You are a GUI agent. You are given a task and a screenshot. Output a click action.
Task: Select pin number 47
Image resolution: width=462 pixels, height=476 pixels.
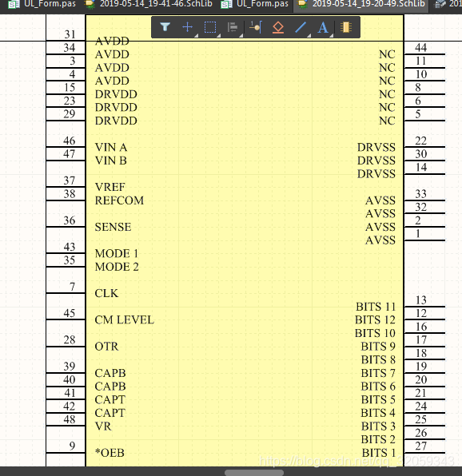(70, 154)
